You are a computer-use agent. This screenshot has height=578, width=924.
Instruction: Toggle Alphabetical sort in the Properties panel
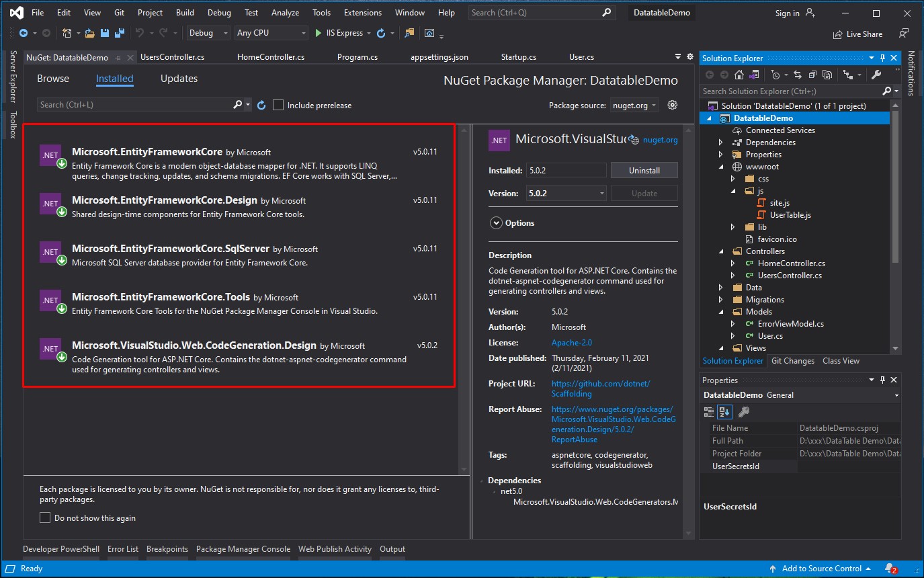tap(724, 412)
